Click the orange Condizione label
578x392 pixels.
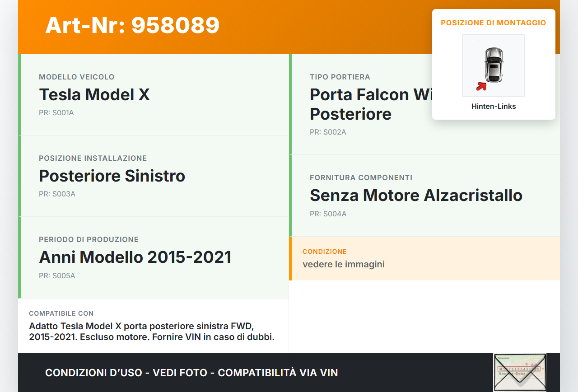pos(324,252)
